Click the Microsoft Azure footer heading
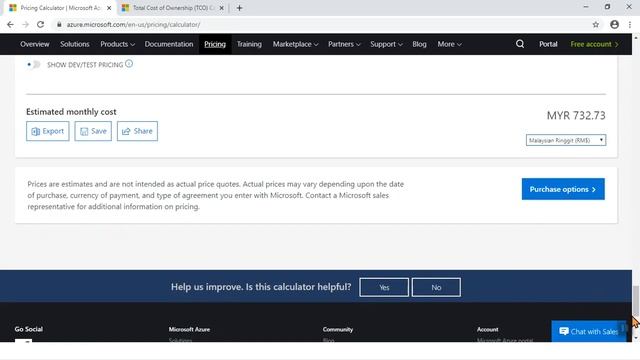Image resolution: width=640 pixels, height=360 pixels. coord(189,329)
